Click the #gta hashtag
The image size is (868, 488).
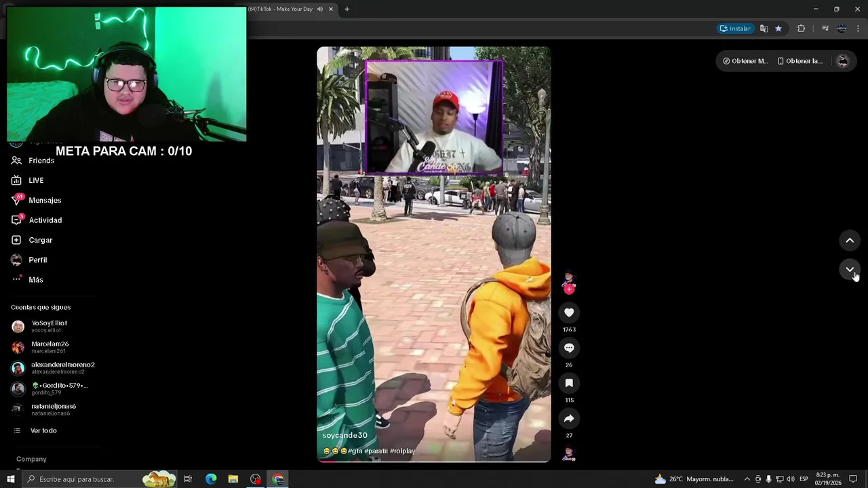[355, 451]
